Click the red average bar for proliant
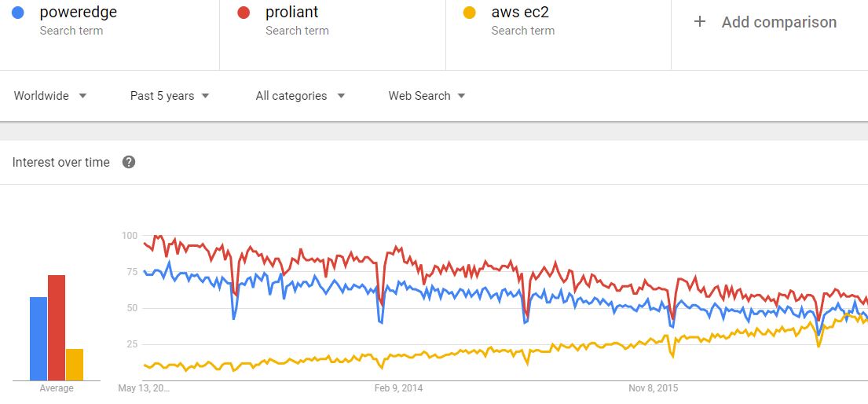Image resolution: width=868 pixels, height=404 pixels. tap(57, 327)
